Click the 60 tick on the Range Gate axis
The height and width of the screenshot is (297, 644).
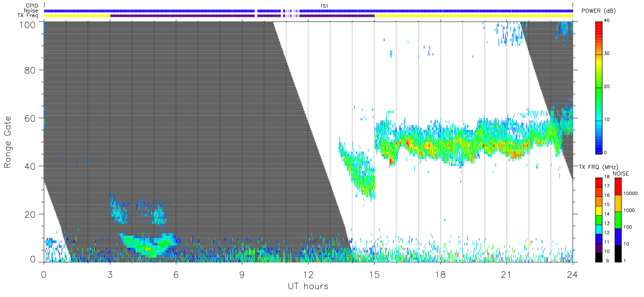[31, 118]
